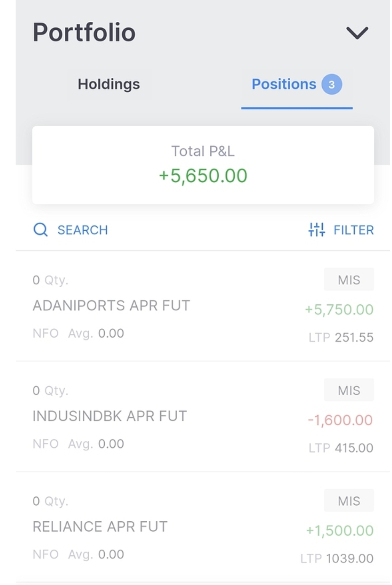
Task: Open ADANIPORTS APR FUT position
Action: click(x=111, y=305)
